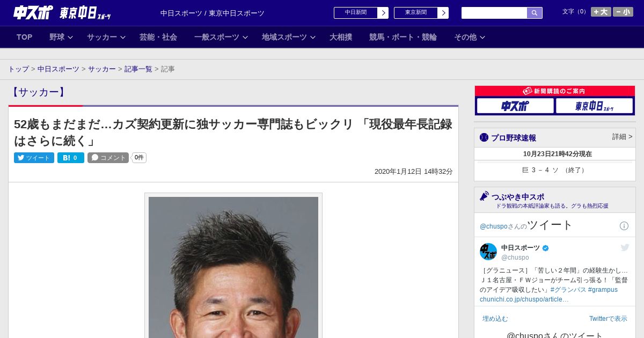This screenshot has height=338, width=644.
Task: Click the @chuspo さんの ツイート title
Action: [526, 225]
